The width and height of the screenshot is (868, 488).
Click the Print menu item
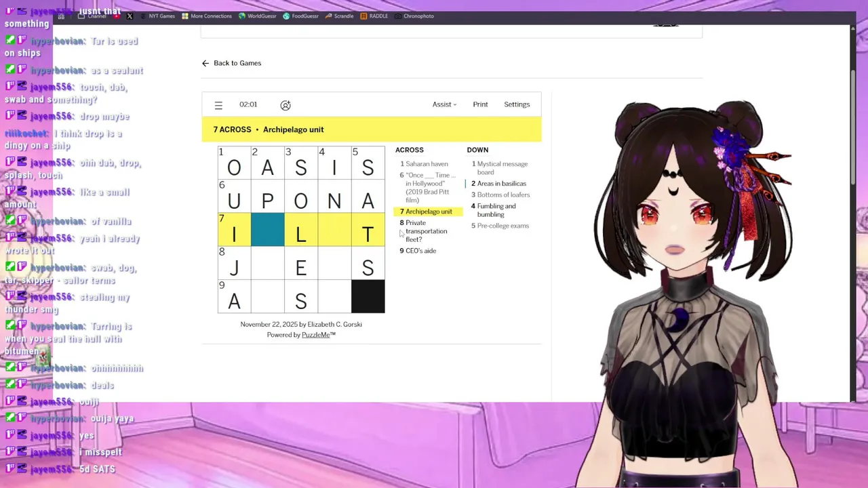[x=480, y=104]
